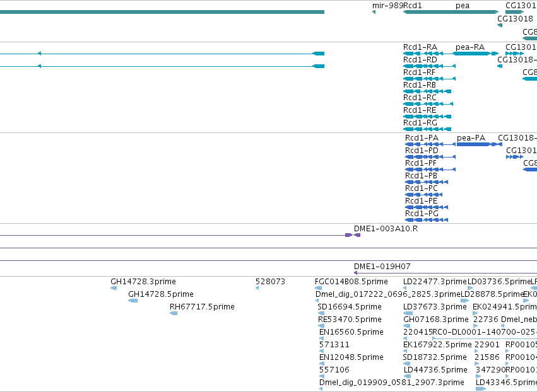Click the 557106 feature label
The width and height of the screenshot is (537, 392).
click(334, 371)
